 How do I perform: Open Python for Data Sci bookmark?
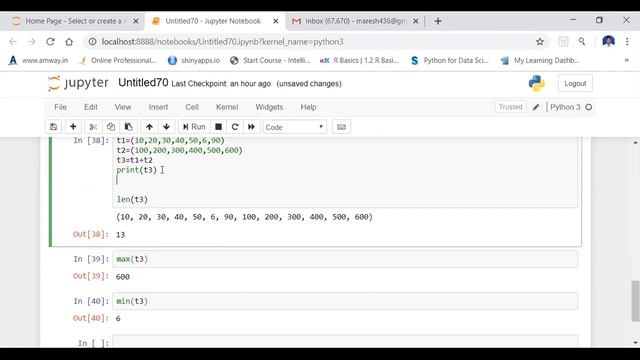(x=449, y=60)
